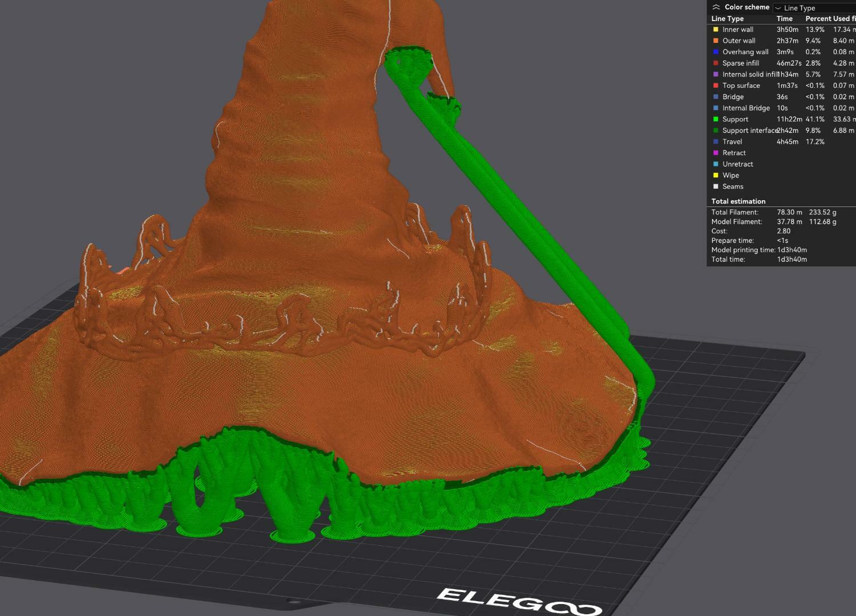The image size is (856, 616).
Task: Click the Travel legend color square
Action: pos(716,141)
